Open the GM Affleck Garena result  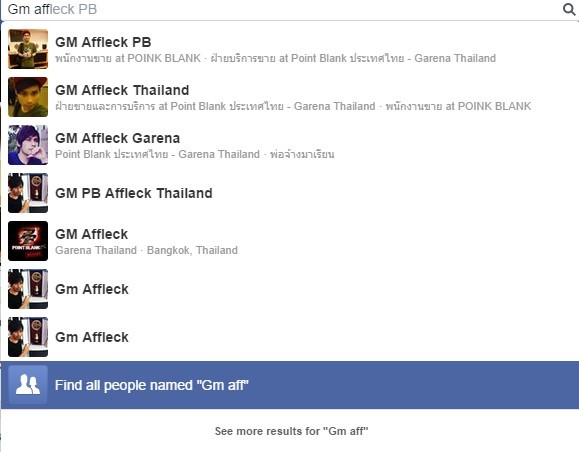290,145
